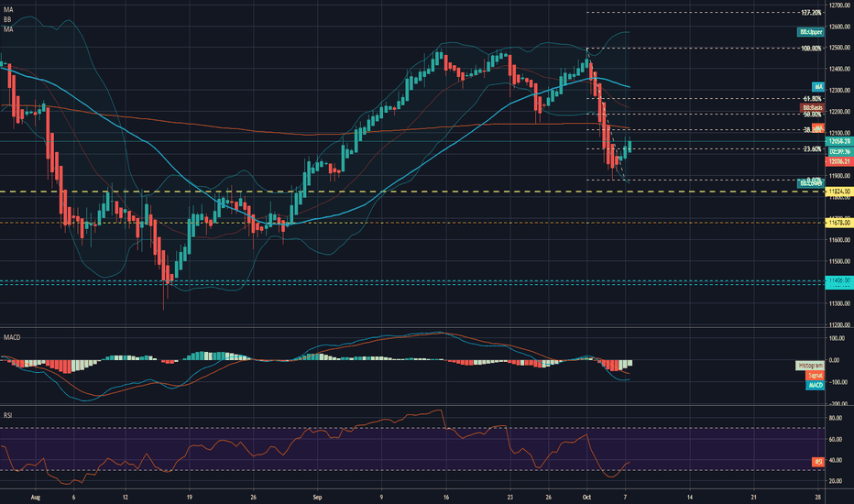854x504 pixels.
Task: Select the Sep marker on time axis
Action: [318, 497]
